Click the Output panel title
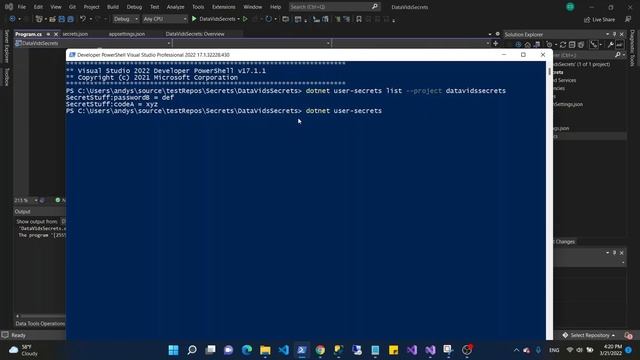 (22, 211)
